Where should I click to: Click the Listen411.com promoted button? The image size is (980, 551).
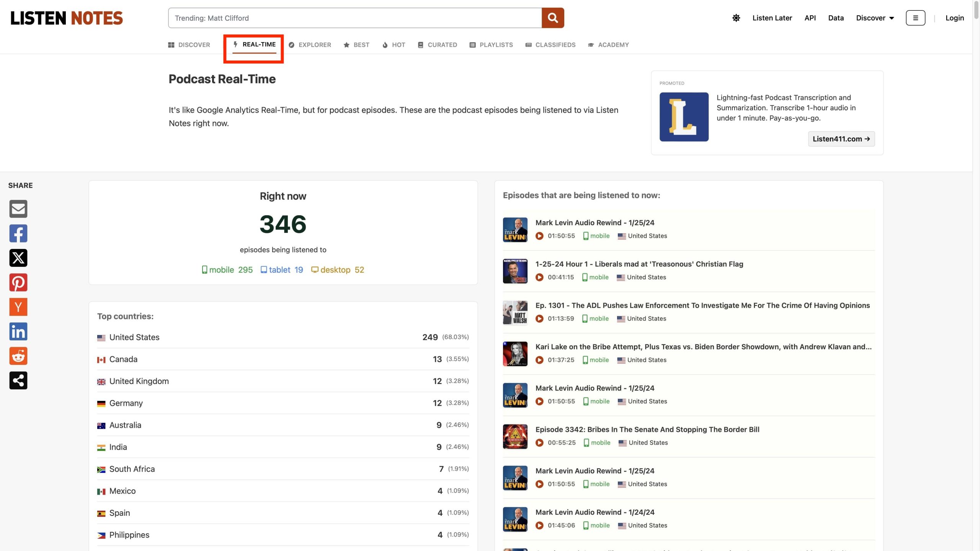click(x=841, y=139)
